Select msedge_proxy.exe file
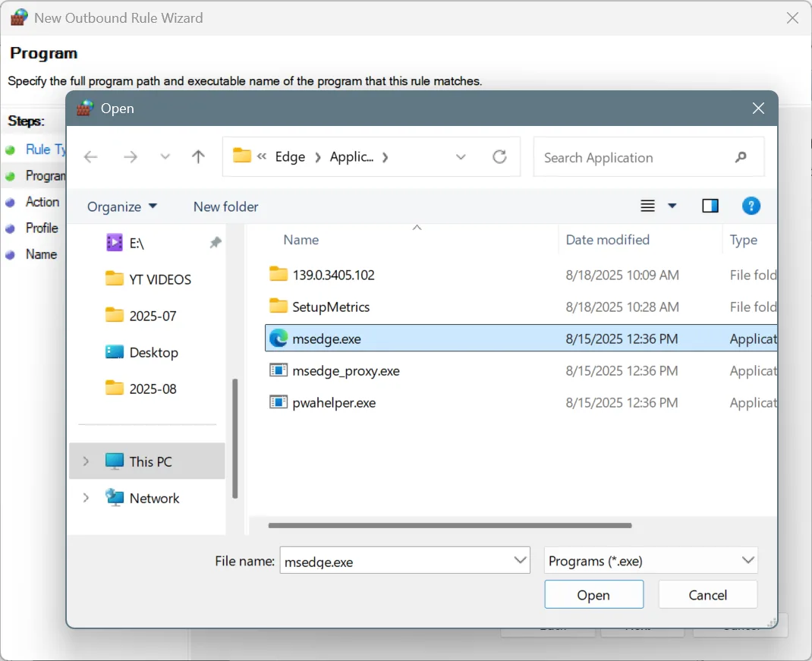 point(521,370)
